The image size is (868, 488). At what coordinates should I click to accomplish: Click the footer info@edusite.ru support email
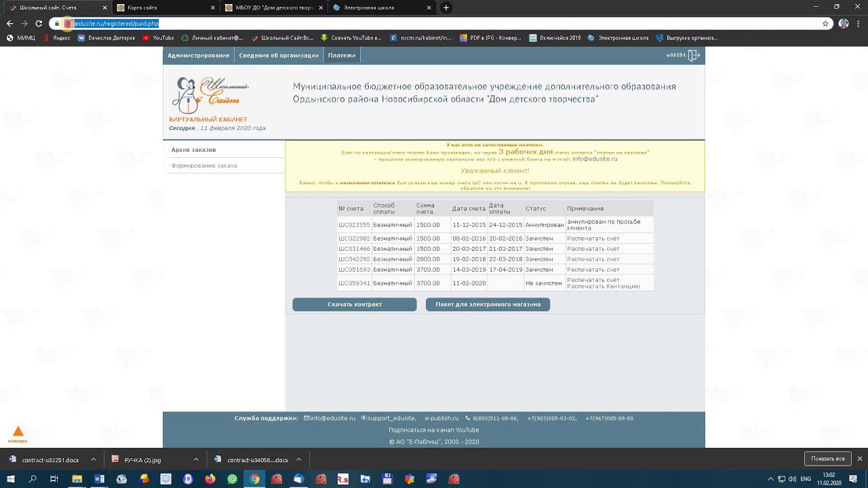330,418
